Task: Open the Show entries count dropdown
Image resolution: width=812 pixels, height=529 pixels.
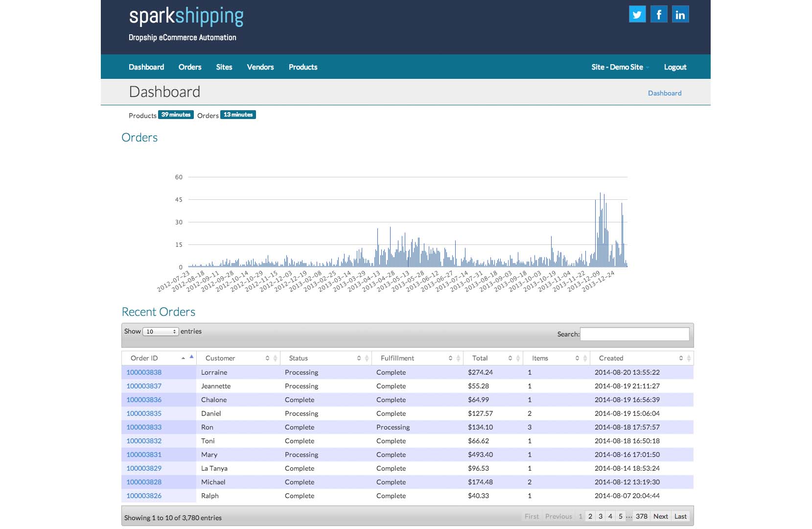Action: point(161,332)
